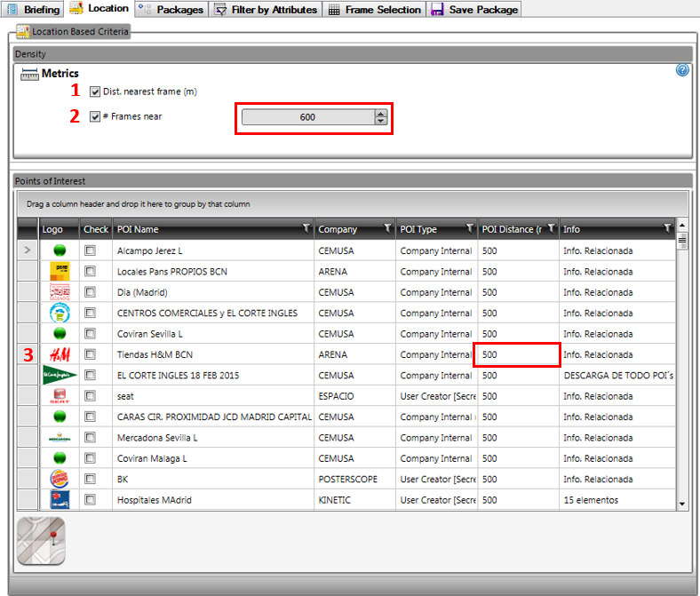Image resolution: width=700 pixels, height=596 pixels.
Task: Click the Mercadona logo icon
Action: tap(60, 438)
